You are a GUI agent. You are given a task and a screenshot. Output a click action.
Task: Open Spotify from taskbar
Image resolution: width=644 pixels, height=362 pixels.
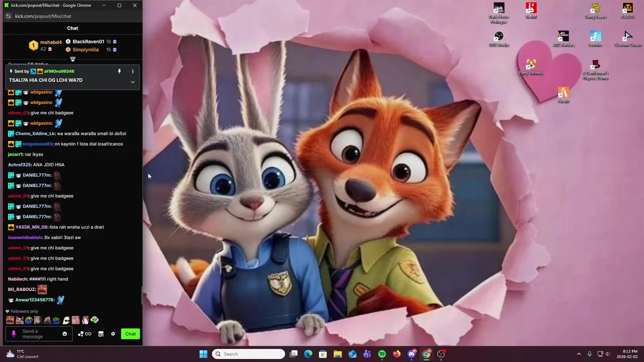(x=382, y=354)
